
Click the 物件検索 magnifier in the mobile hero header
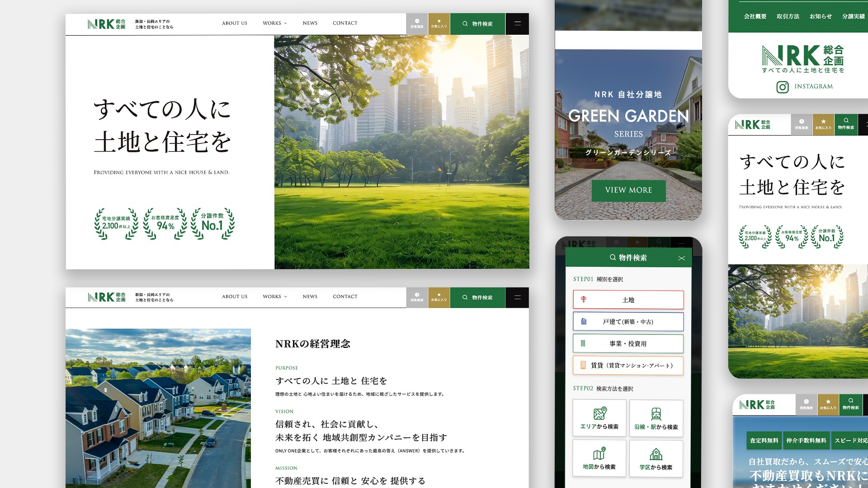[x=846, y=121]
